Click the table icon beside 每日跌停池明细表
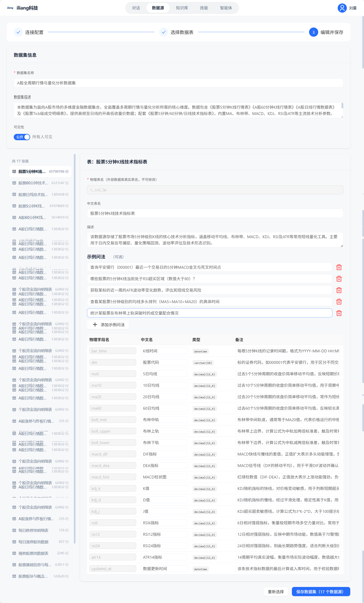364x603 pixels. point(14,530)
